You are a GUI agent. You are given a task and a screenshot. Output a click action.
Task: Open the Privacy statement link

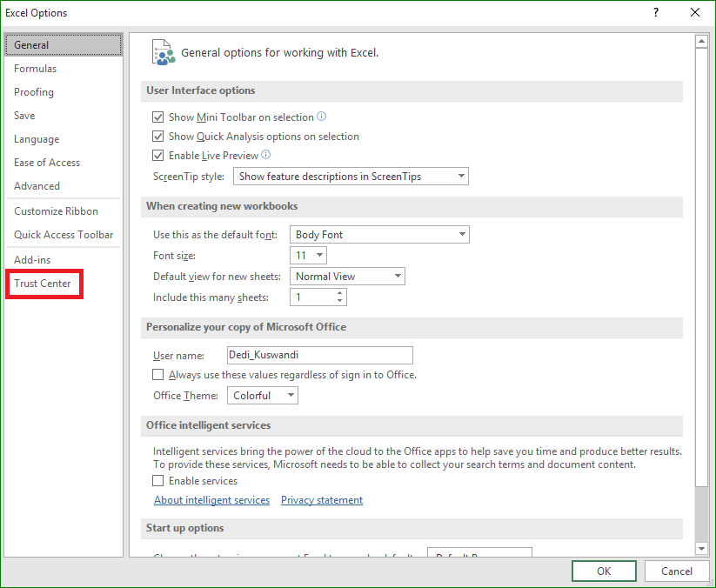coord(322,500)
